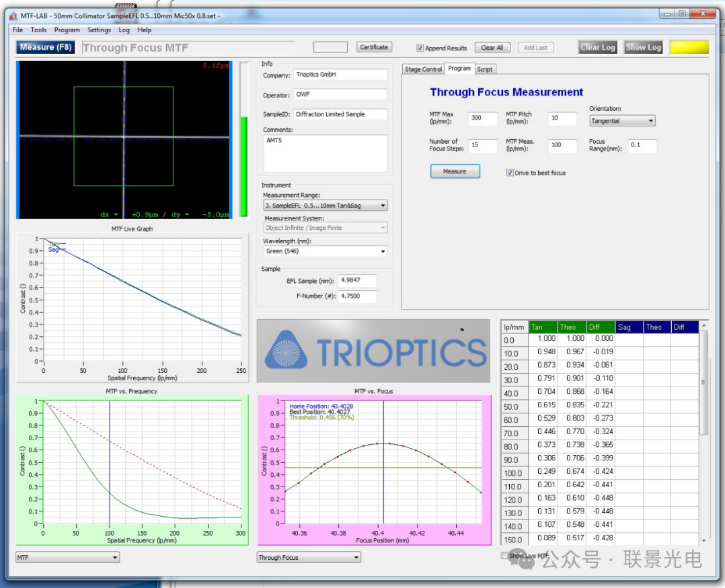Viewport: 725px width, 588px height.
Task: Open the Wavelength dropdown showing Green (546)
Action: (325, 251)
